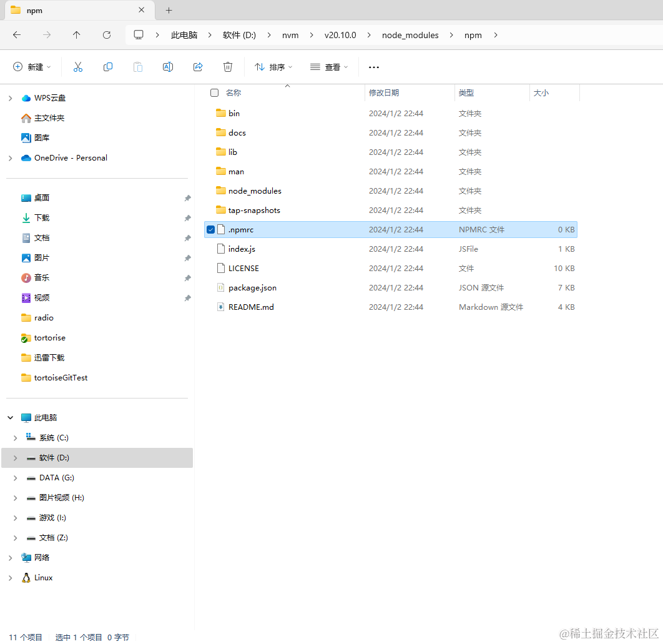This screenshot has height=644, width=663.
Task: Toggle the select-all checkbox in the name column
Action: pyautogui.click(x=214, y=92)
